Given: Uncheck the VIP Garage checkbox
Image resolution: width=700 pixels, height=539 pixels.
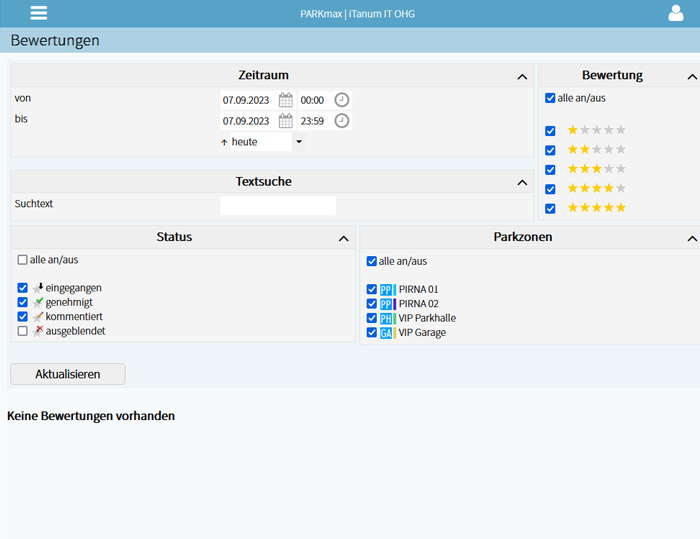Looking at the screenshot, I should pos(371,332).
